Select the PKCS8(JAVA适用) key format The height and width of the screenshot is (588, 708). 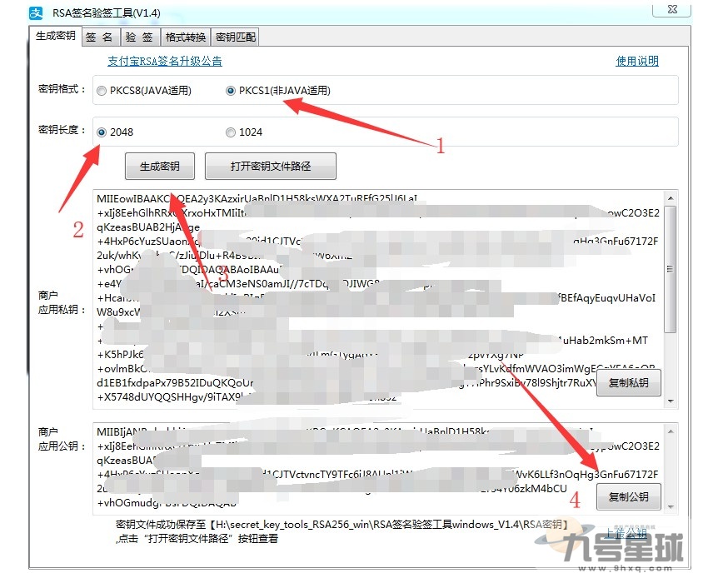[102, 92]
